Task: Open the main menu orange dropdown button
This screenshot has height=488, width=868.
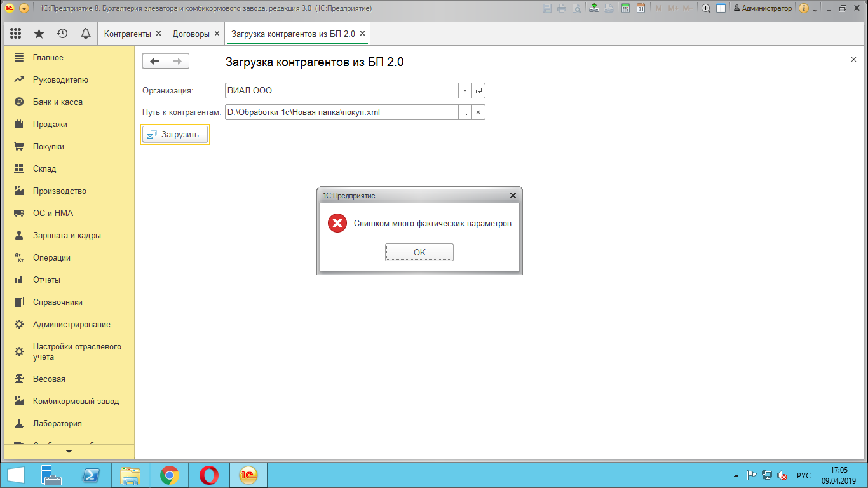Action: pyautogui.click(x=24, y=8)
